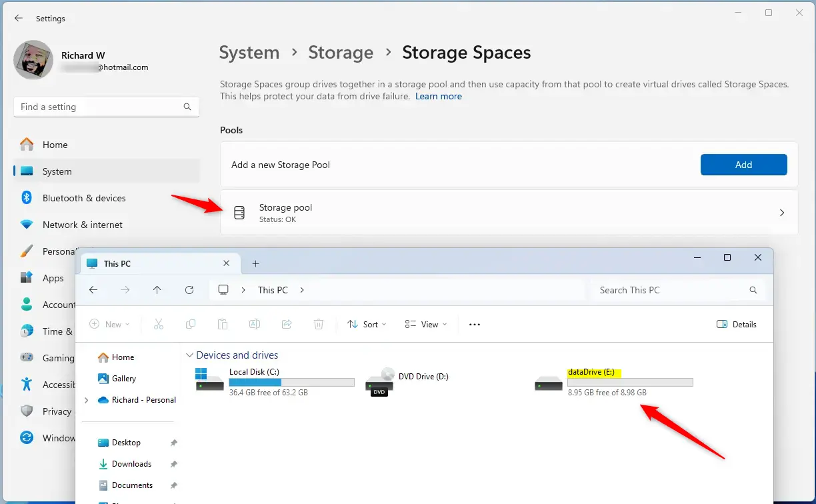The height and width of the screenshot is (504, 816).
Task: Click the Add storage pool button
Action: coord(743,165)
